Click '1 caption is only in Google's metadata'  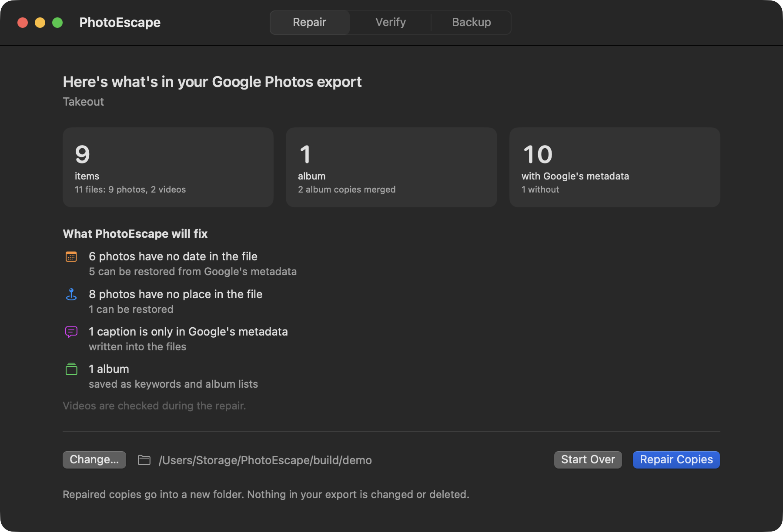[188, 332]
